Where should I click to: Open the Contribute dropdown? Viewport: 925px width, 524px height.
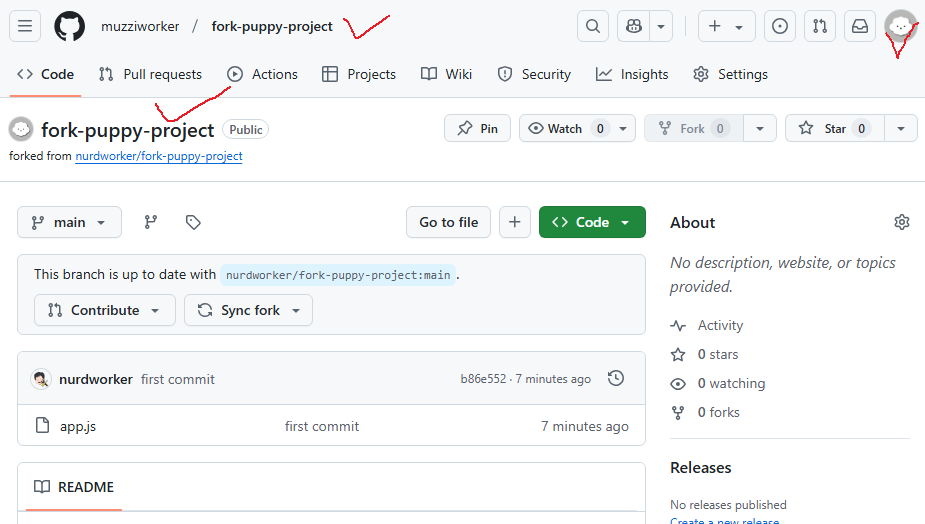tap(105, 310)
